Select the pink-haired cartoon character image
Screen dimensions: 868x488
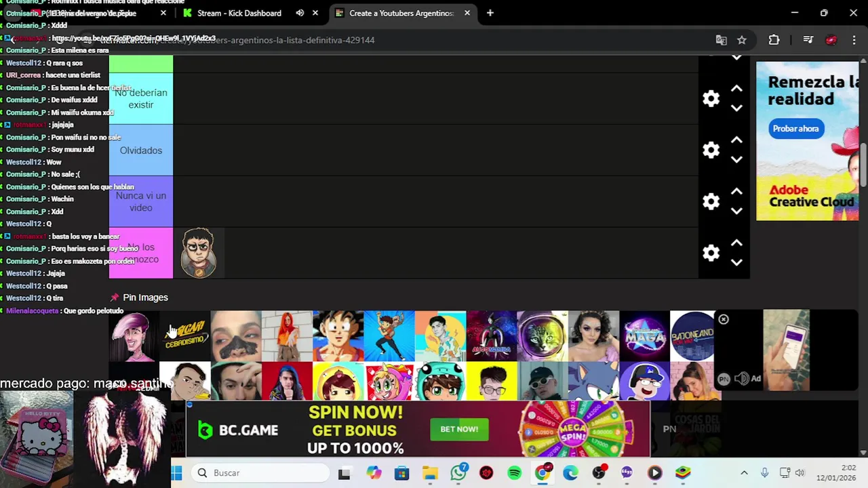(x=134, y=335)
